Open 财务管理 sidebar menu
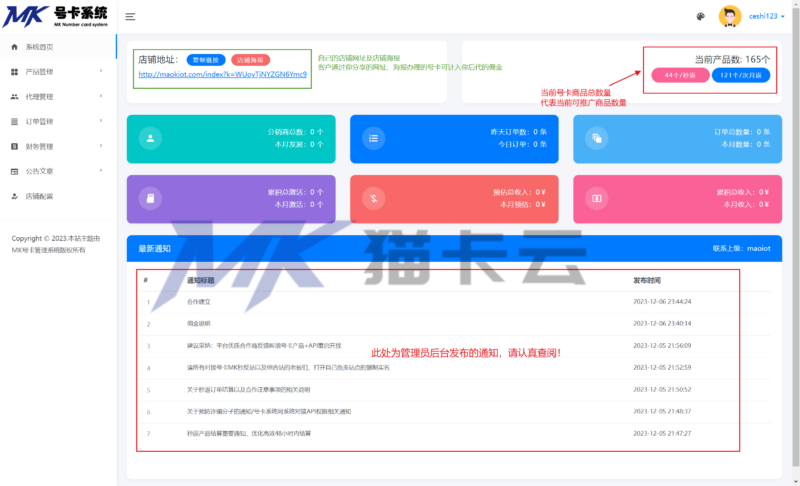Viewport: 800px width, 486px height. pos(58,146)
